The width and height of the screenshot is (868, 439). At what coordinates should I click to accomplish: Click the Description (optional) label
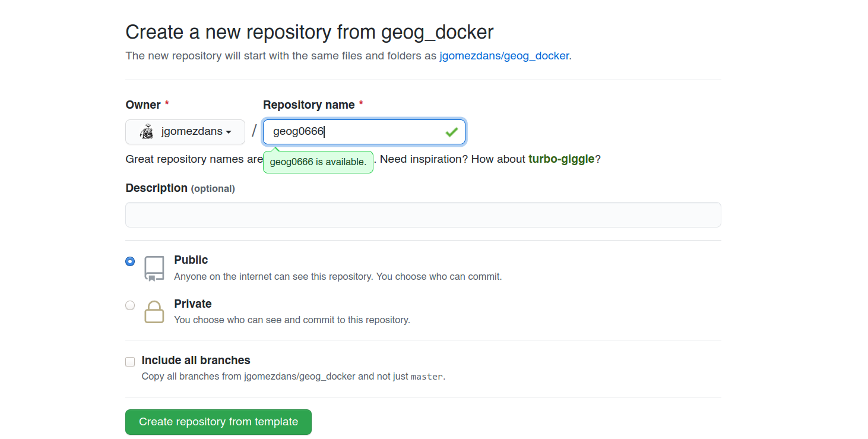point(180,188)
